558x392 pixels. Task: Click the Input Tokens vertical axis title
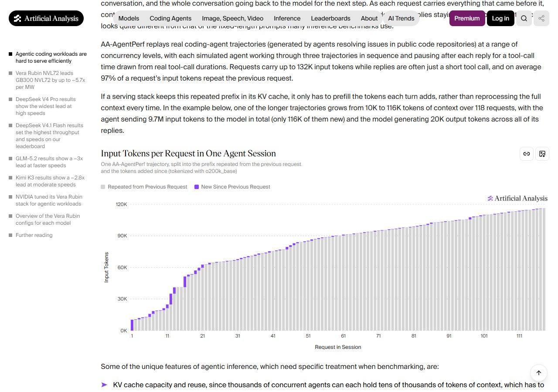106,267
